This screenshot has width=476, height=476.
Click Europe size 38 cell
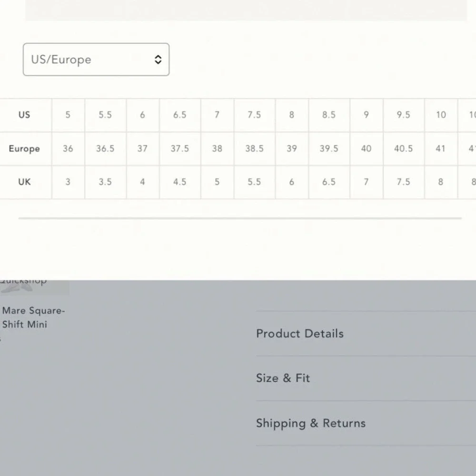pyautogui.click(x=218, y=149)
